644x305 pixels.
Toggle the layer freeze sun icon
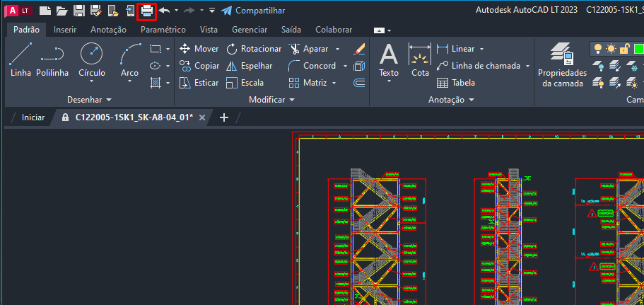pyautogui.click(x=611, y=49)
